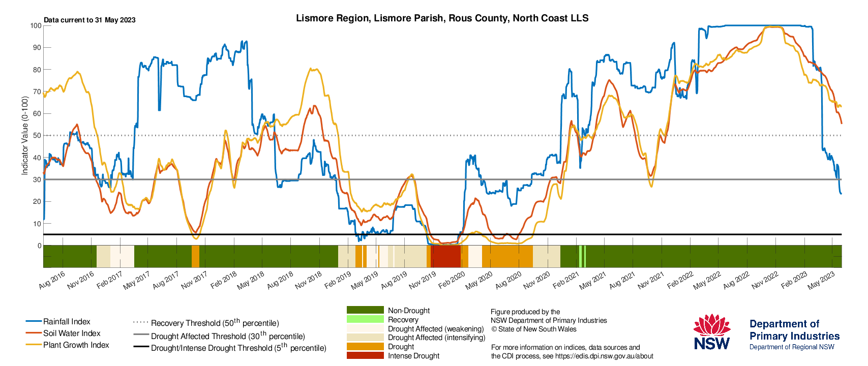Click the y-axis value "70"

38,91
